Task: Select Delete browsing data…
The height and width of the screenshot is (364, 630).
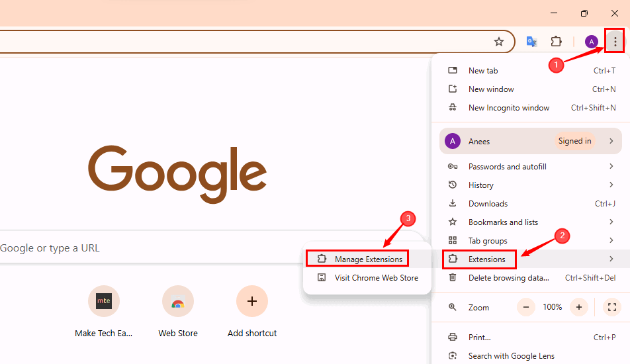Action: (530, 277)
